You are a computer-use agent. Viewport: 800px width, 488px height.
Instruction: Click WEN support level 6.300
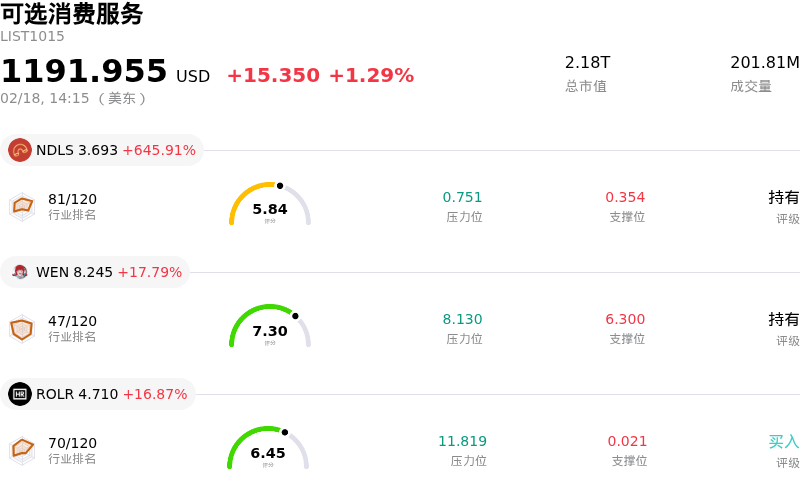pyautogui.click(x=625, y=319)
